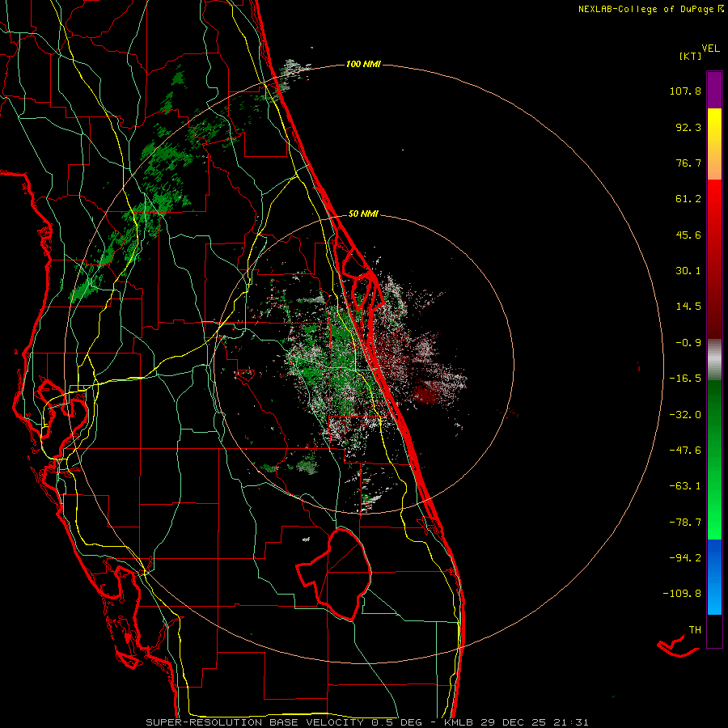The image size is (728, 728).
Task: Click the purple segment of color bar
Action: tap(714, 90)
